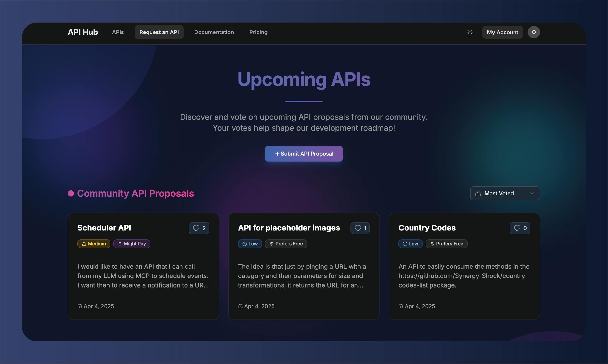Upvote the Scheduler API proposal
The height and width of the screenshot is (364, 608).
199,228
